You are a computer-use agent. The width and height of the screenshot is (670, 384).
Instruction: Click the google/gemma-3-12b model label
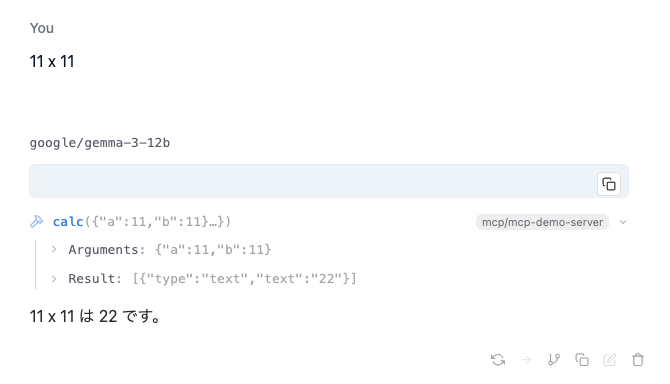pyautogui.click(x=100, y=143)
